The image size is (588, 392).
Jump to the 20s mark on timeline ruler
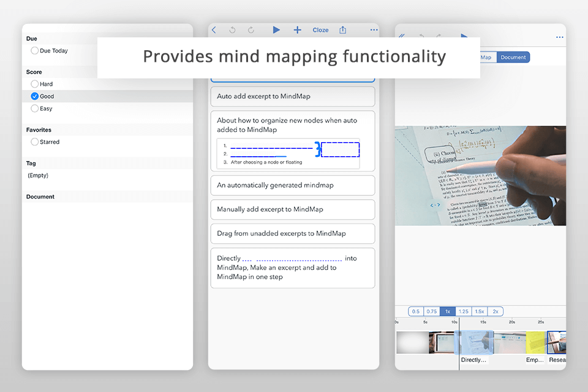(512, 322)
